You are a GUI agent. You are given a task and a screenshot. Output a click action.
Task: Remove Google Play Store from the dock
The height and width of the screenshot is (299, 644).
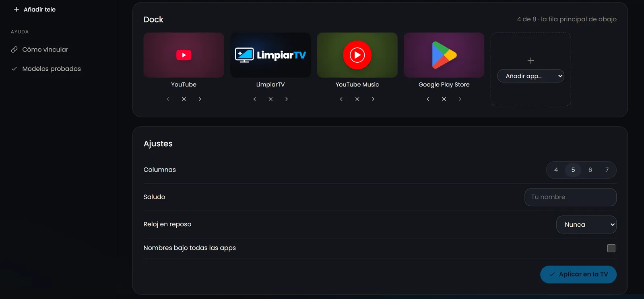444,99
